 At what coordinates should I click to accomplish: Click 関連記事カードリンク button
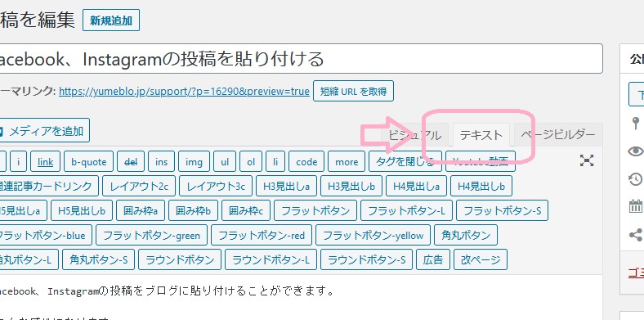coord(48,187)
